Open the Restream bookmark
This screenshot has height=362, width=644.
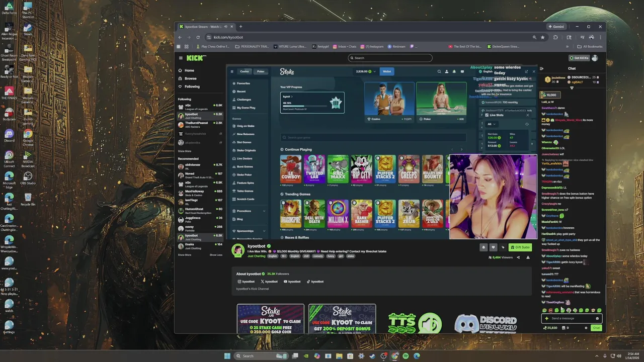[x=396, y=46]
